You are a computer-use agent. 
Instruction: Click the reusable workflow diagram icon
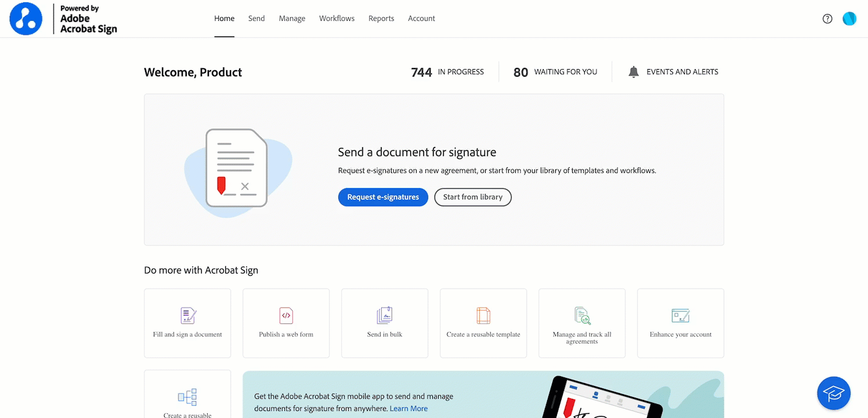(187, 397)
